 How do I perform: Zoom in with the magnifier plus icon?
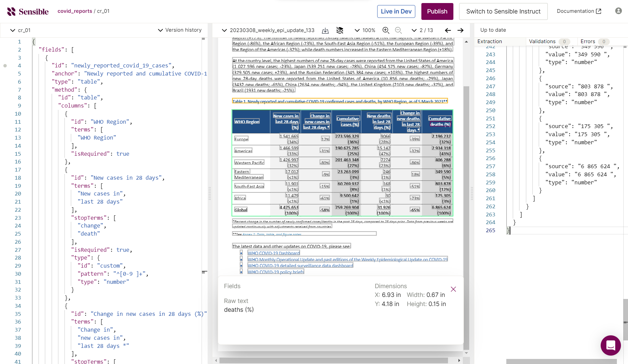click(386, 30)
